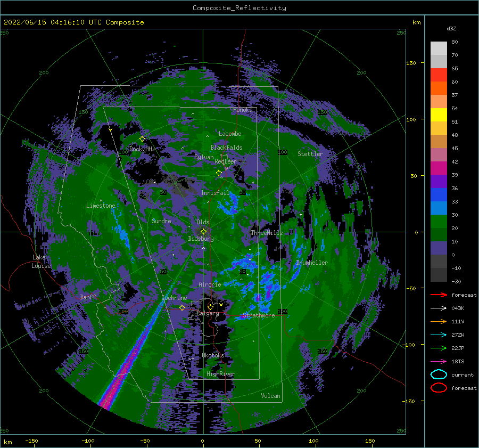Choose the magenta 18TS arrow legend icon
479x448 pixels.
tap(439, 362)
